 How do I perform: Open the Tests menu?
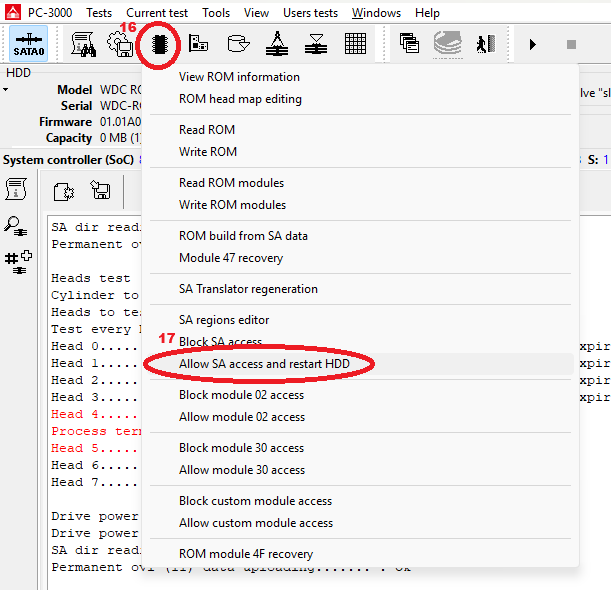[x=98, y=13]
